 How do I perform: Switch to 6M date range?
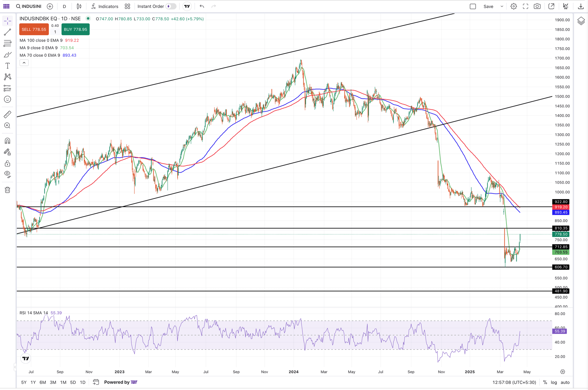click(43, 382)
